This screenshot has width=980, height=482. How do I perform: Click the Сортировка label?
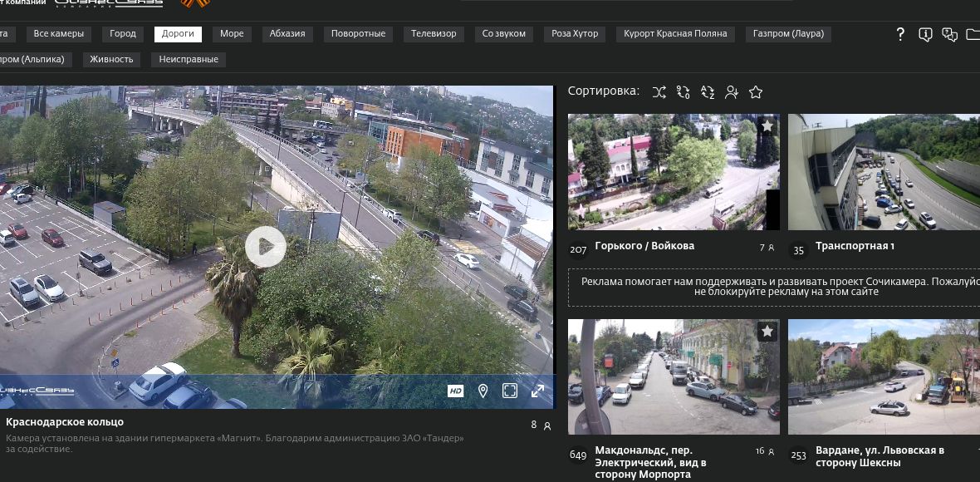point(604,91)
